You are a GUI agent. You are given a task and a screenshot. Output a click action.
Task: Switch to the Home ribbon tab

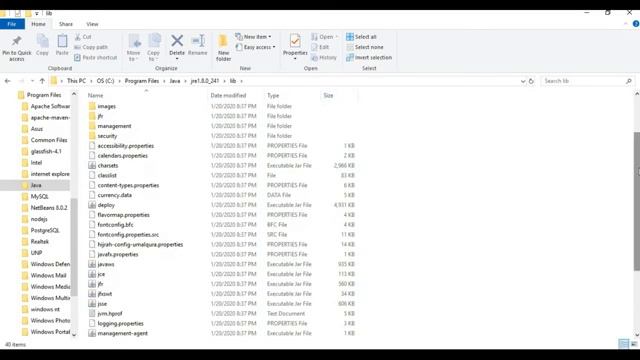(38, 24)
